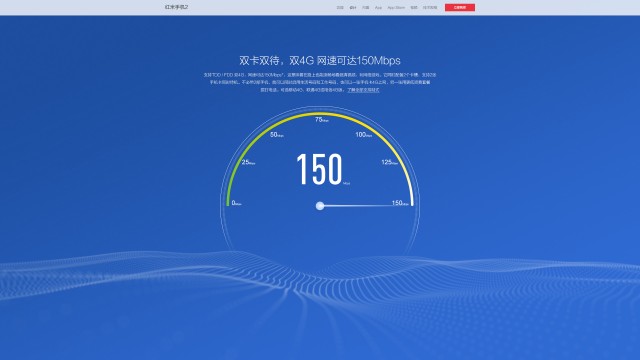Click the 100 Mbps gauge label

coord(363,135)
